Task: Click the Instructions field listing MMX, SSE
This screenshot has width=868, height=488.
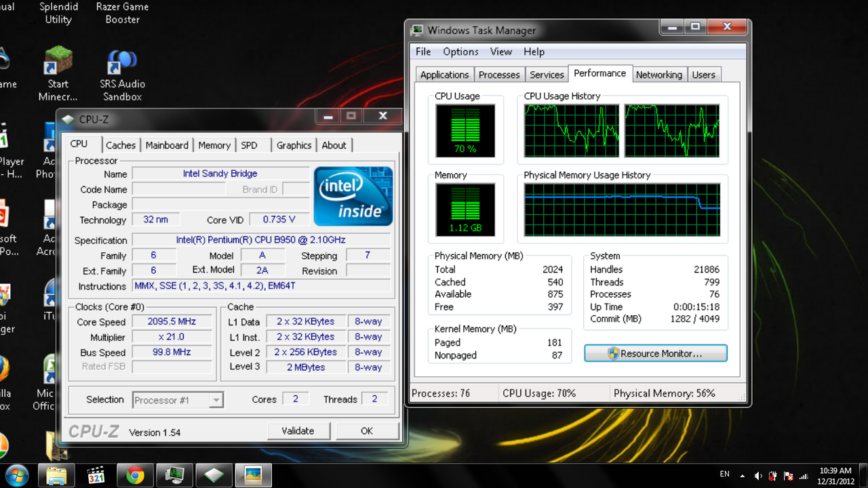Action: pos(261,286)
